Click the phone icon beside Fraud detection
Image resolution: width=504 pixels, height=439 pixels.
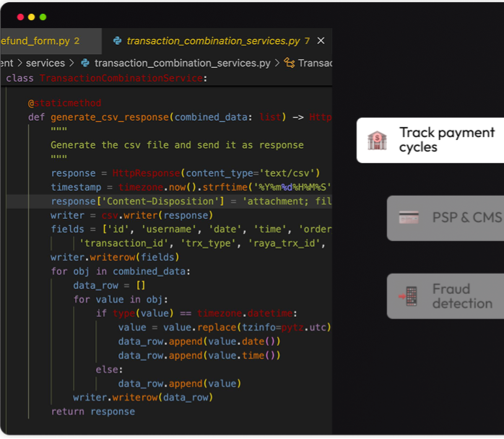[408, 296]
